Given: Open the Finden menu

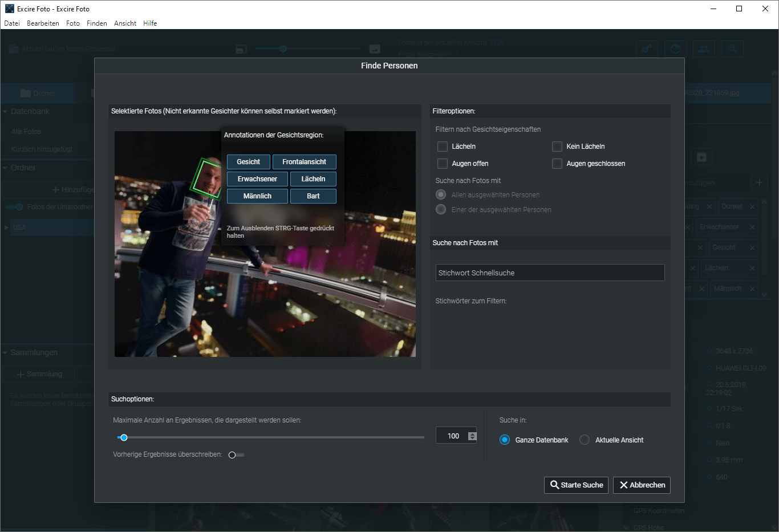Looking at the screenshot, I should click(96, 23).
